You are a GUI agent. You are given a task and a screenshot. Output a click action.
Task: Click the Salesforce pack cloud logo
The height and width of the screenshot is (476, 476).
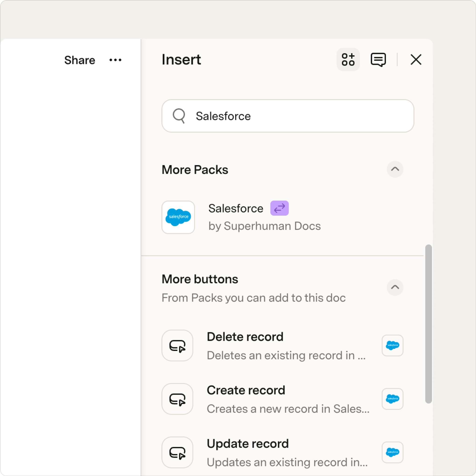[x=178, y=217]
